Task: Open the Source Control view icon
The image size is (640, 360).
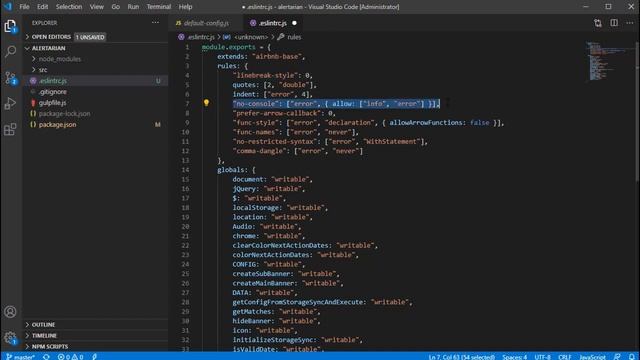Action: [x=10, y=78]
